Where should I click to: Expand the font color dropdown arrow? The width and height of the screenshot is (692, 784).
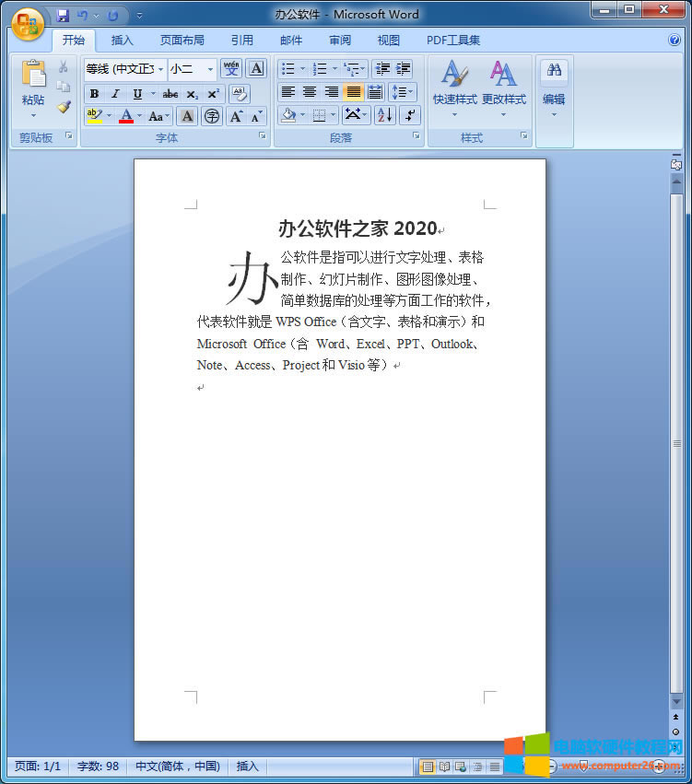point(139,116)
